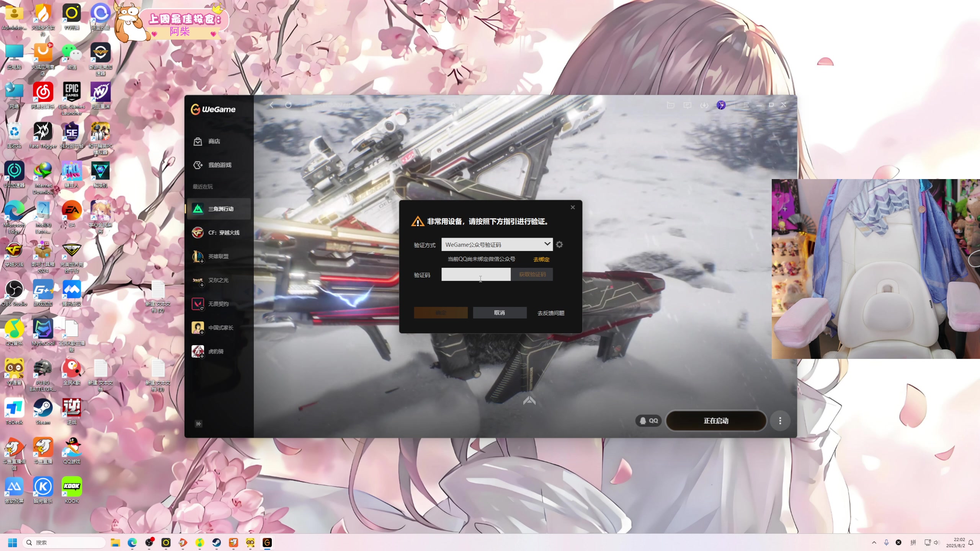Screen dimensions: 980x551
Task: Select 虎豹骑 in the games list
Action: click(219, 351)
